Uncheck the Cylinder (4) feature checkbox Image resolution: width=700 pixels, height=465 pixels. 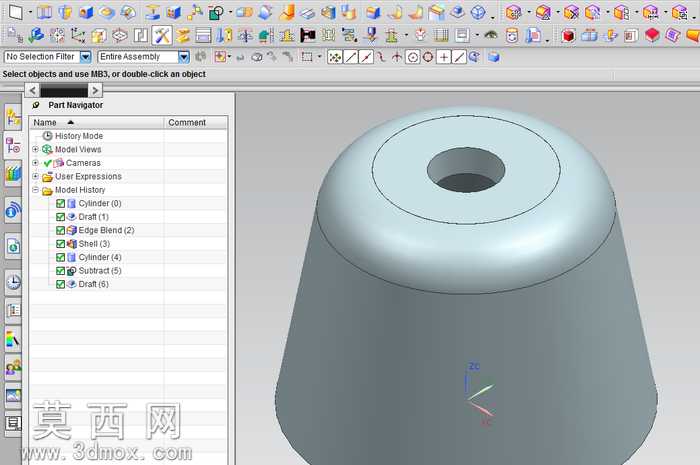(x=60, y=257)
